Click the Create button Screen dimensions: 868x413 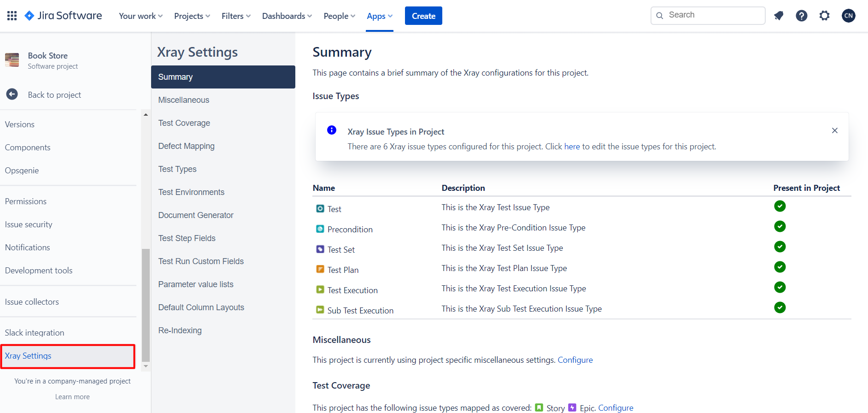click(423, 16)
